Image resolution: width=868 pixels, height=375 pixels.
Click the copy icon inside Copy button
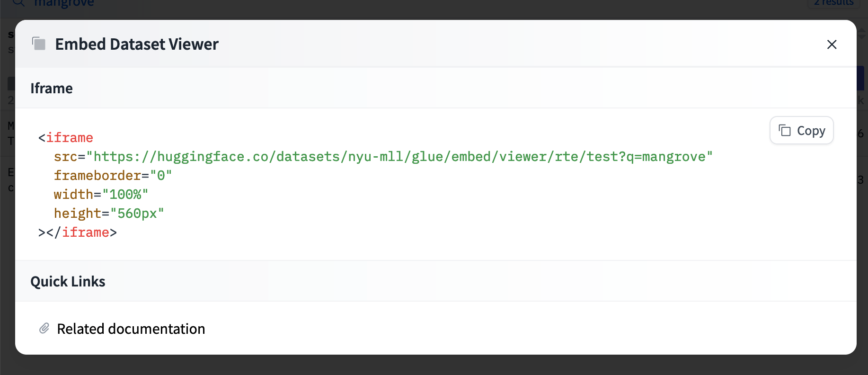point(785,130)
